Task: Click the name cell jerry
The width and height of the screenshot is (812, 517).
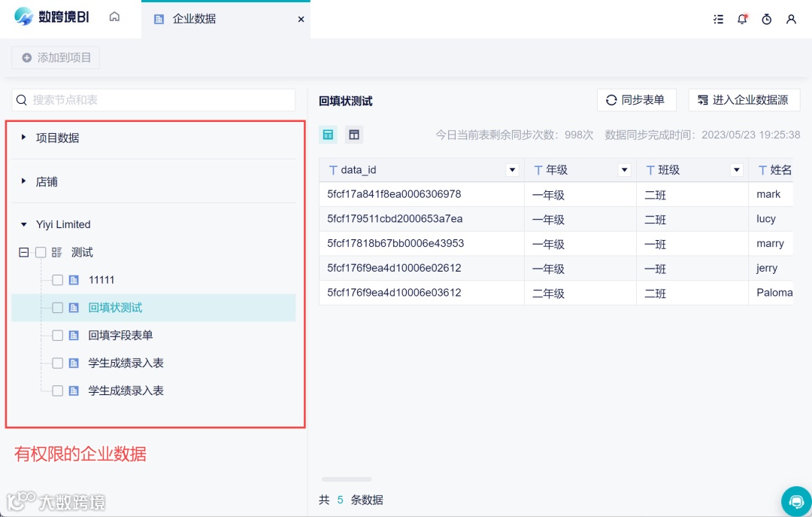Action: (771, 268)
